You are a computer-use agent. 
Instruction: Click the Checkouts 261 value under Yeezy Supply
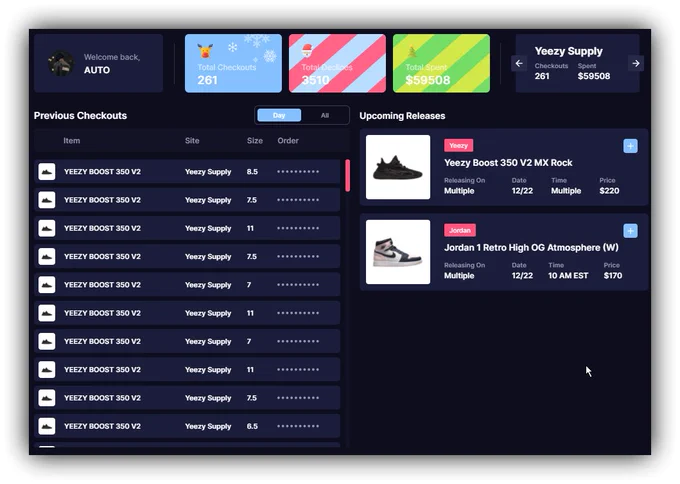pos(542,76)
